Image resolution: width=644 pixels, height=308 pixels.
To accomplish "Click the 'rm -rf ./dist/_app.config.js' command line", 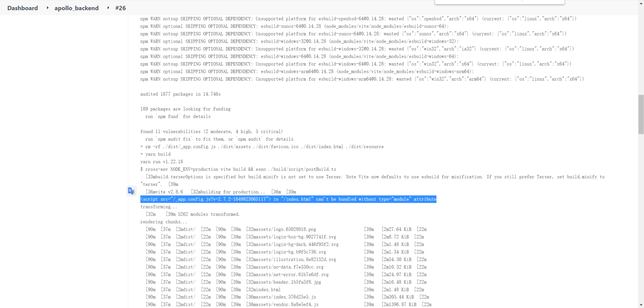I will click(x=262, y=147).
